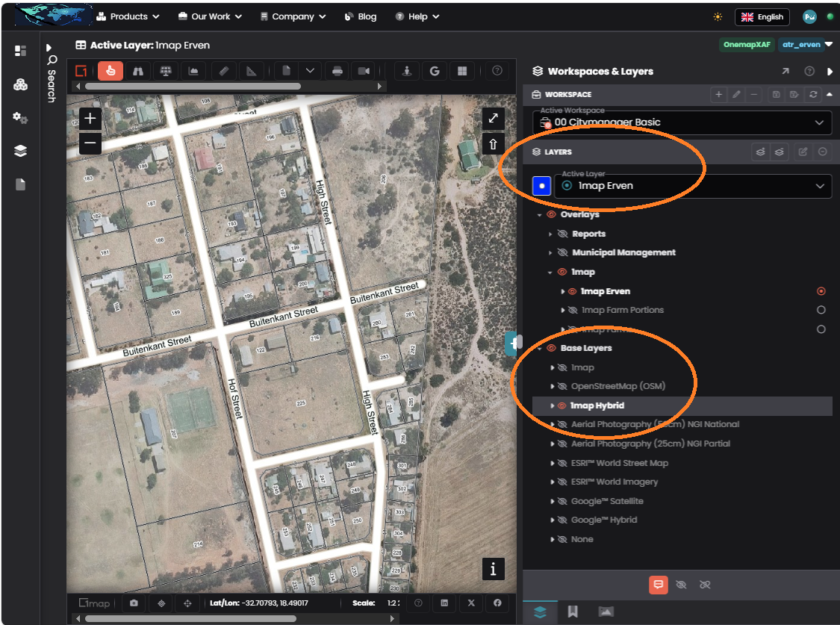Open the print map tool

coord(337,71)
